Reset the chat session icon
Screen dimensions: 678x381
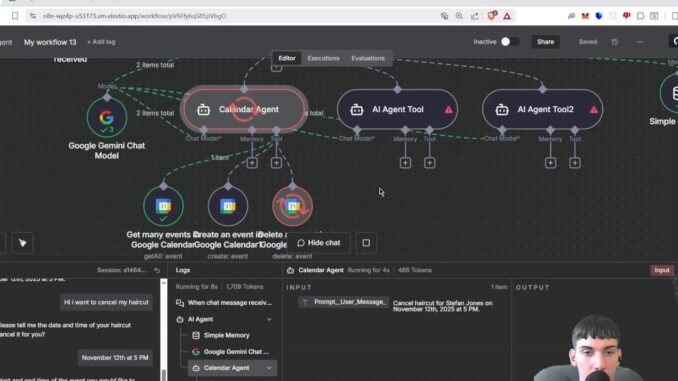click(x=157, y=270)
